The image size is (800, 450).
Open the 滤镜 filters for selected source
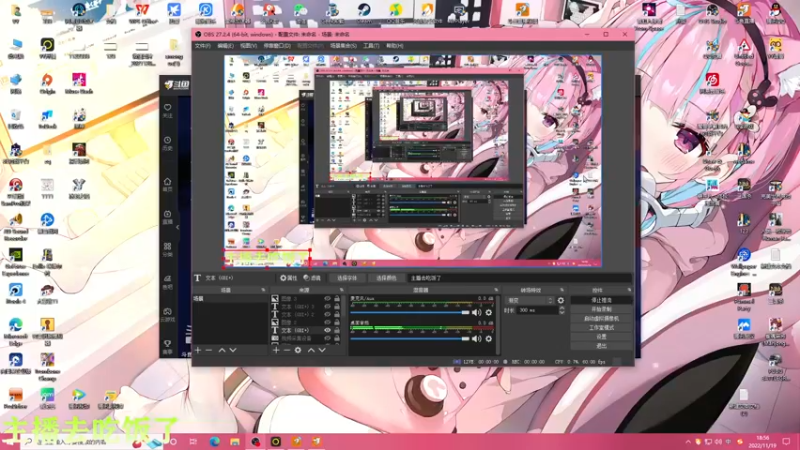click(312, 278)
